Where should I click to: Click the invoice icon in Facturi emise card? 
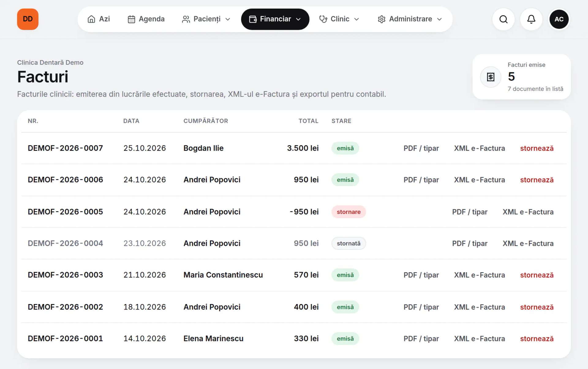click(x=491, y=77)
